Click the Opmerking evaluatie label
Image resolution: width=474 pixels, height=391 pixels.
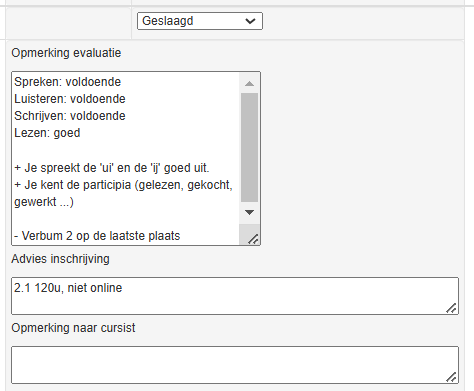pyautogui.click(x=66, y=53)
